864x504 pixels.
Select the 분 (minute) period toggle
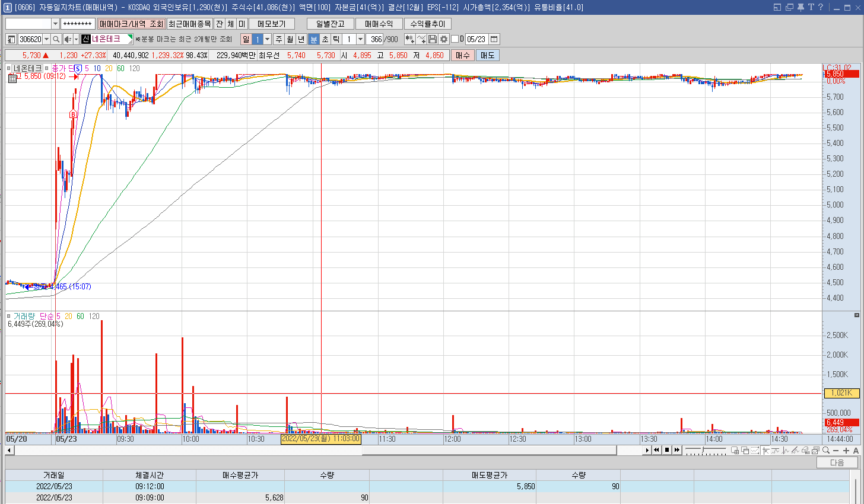[314, 39]
